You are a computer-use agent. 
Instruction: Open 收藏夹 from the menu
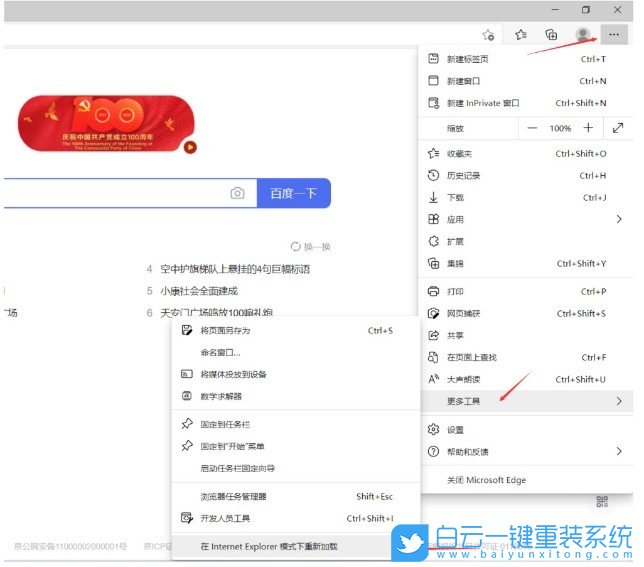point(525,154)
